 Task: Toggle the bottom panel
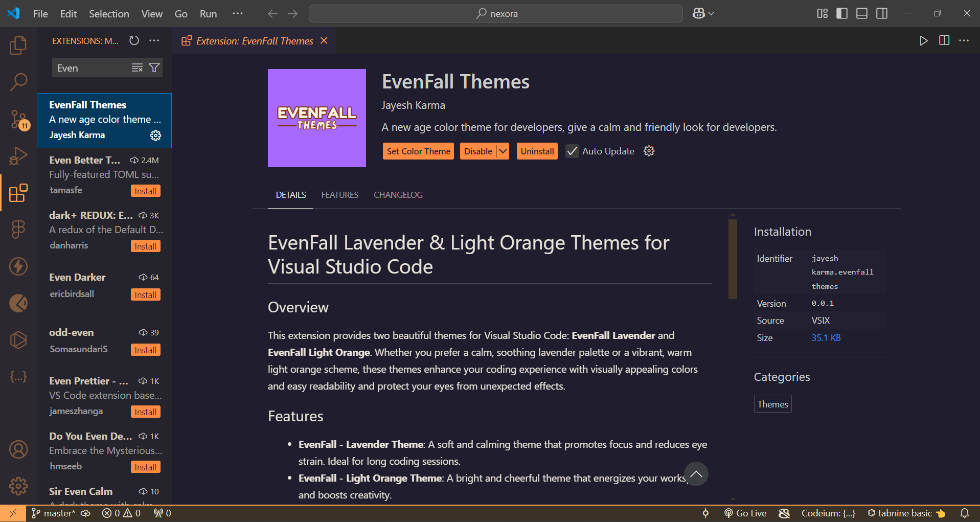(x=862, y=14)
